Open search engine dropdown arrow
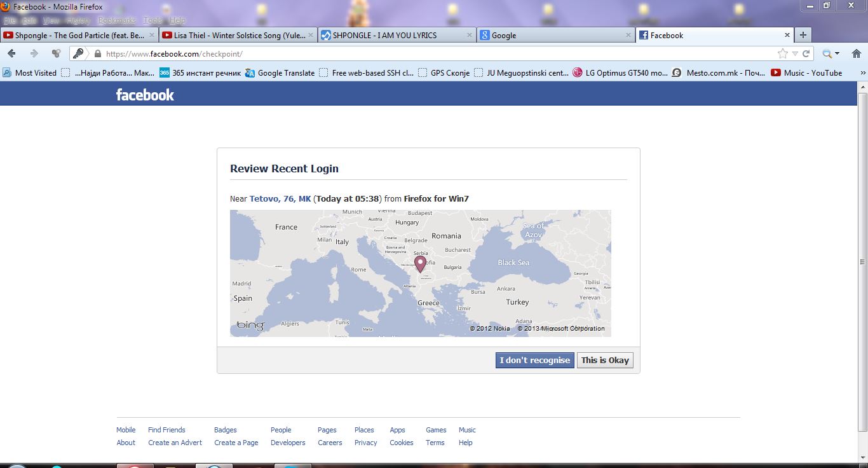868x468 pixels. click(x=837, y=54)
